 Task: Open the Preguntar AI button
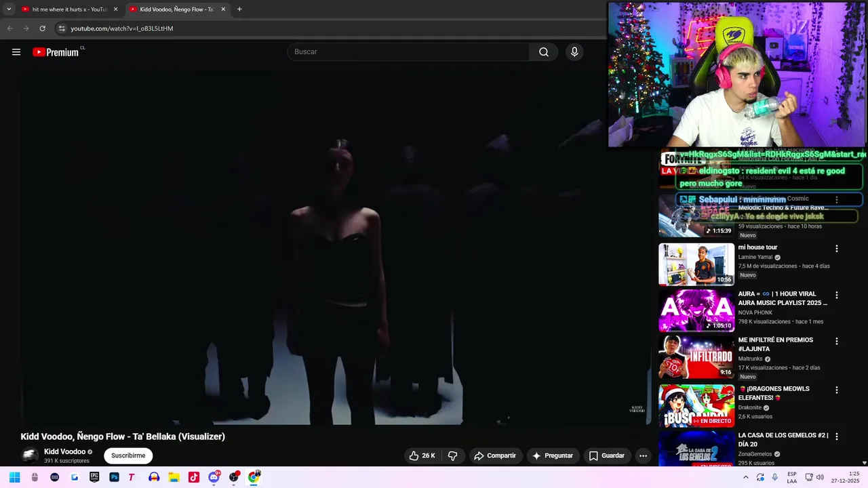tap(553, 455)
